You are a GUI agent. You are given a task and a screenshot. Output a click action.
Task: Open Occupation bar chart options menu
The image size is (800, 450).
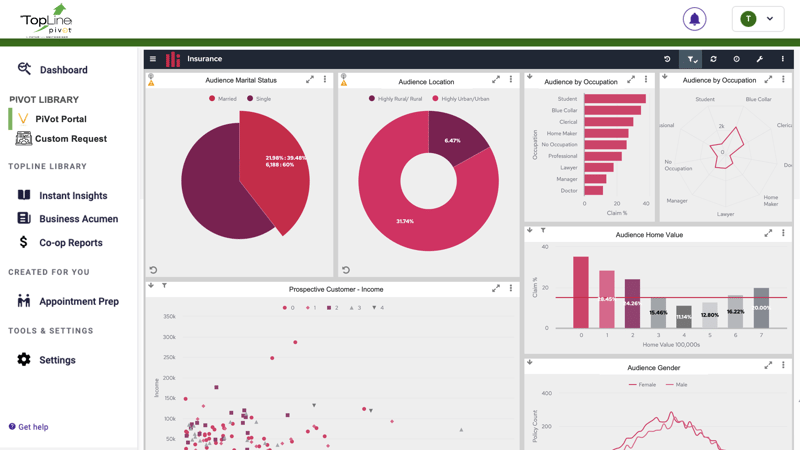click(646, 80)
